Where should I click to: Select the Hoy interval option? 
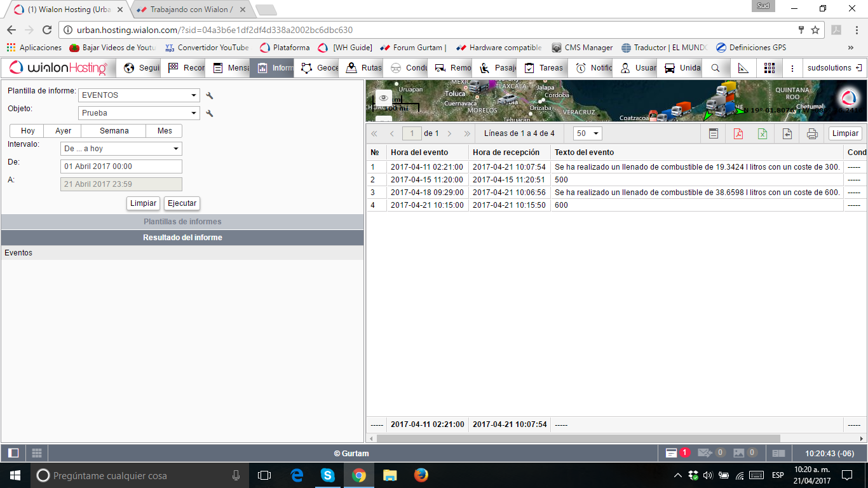click(27, 131)
